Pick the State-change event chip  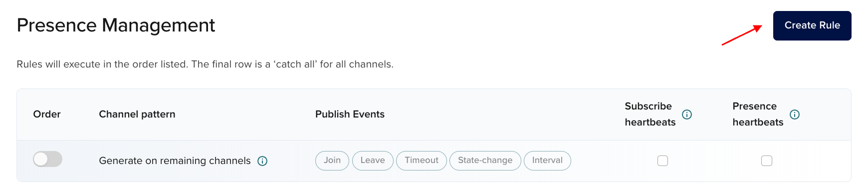pyautogui.click(x=485, y=160)
